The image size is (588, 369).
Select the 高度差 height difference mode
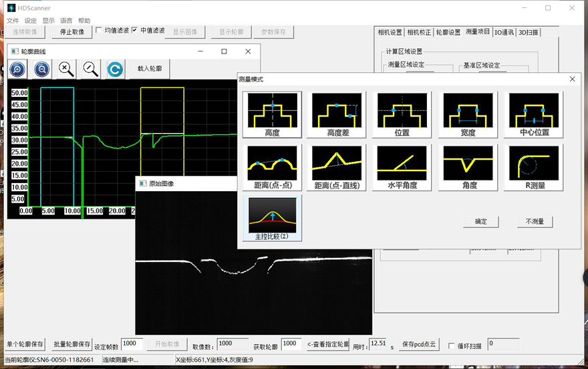coord(337,115)
